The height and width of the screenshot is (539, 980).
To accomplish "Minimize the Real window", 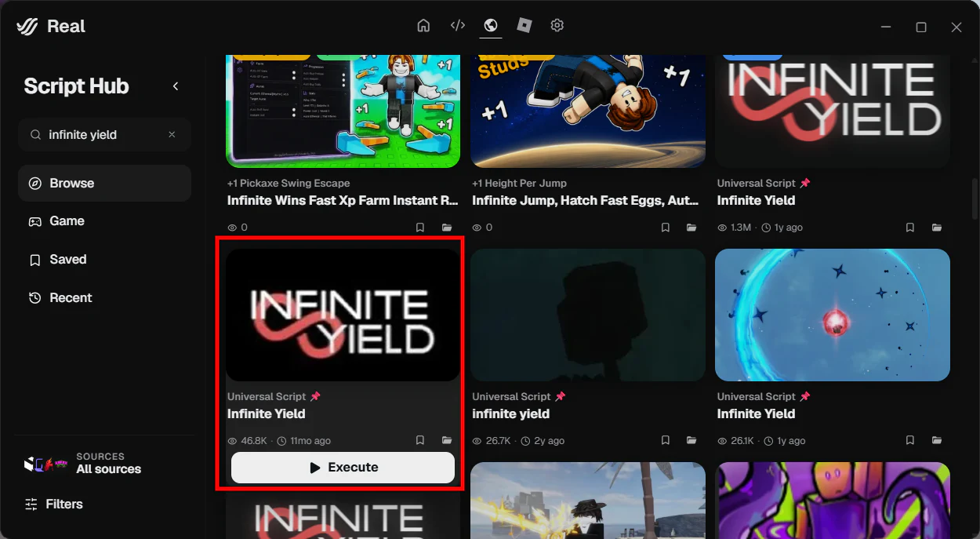I will pos(886,27).
